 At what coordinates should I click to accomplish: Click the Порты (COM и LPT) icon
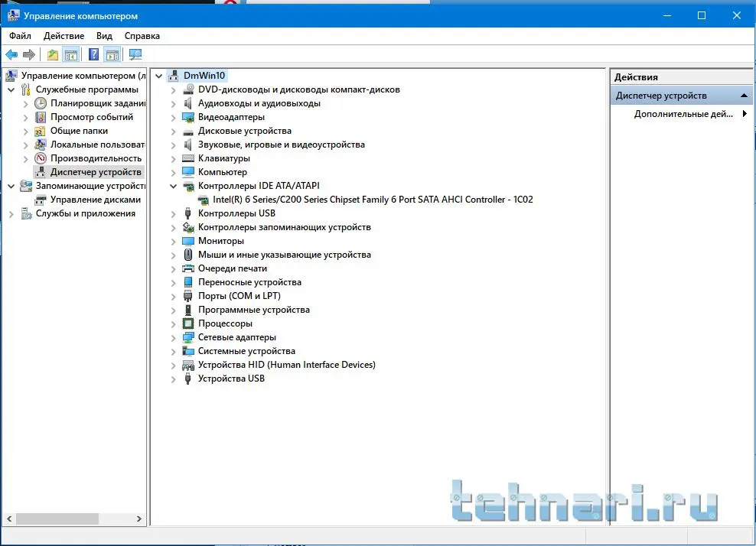[188, 297]
